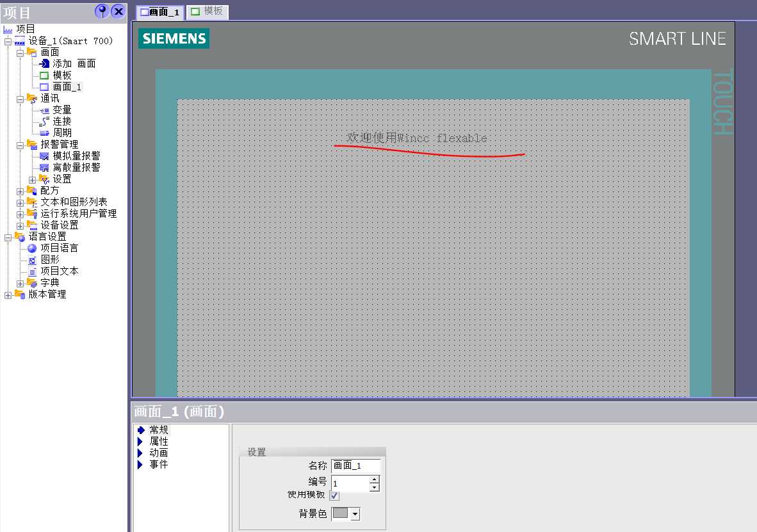
Task: Click the 设置 alarm settings icon
Action: 44,179
